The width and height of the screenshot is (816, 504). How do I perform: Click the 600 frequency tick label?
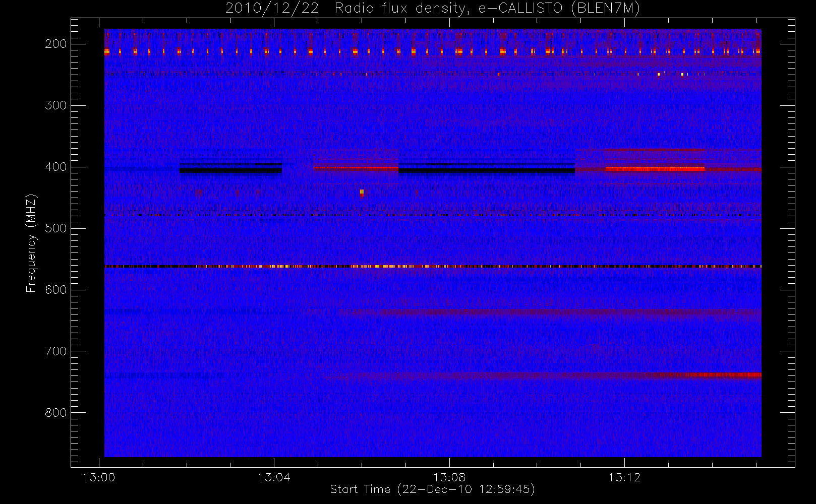click(x=55, y=290)
